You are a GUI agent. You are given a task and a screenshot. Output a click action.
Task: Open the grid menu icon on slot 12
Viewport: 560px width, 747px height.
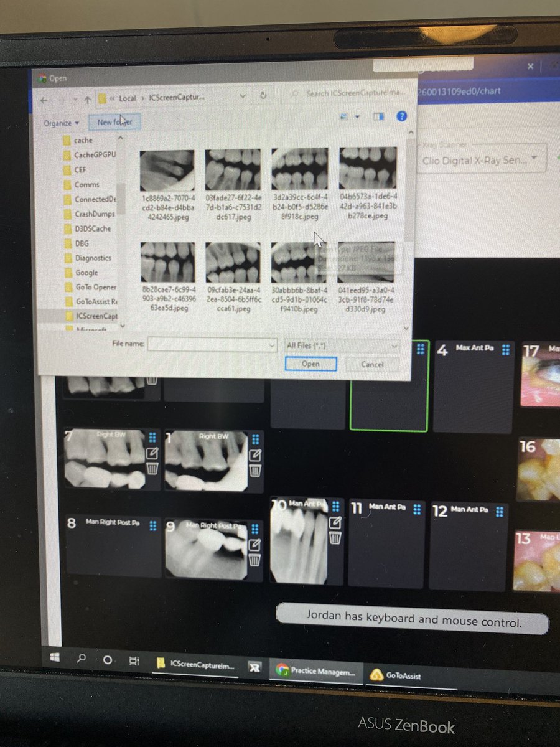[498, 511]
